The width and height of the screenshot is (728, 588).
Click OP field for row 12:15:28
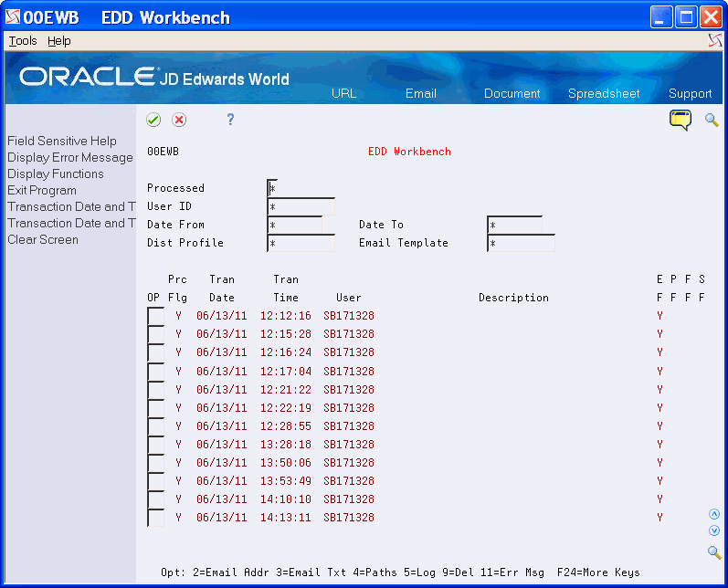click(x=155, y=334)
